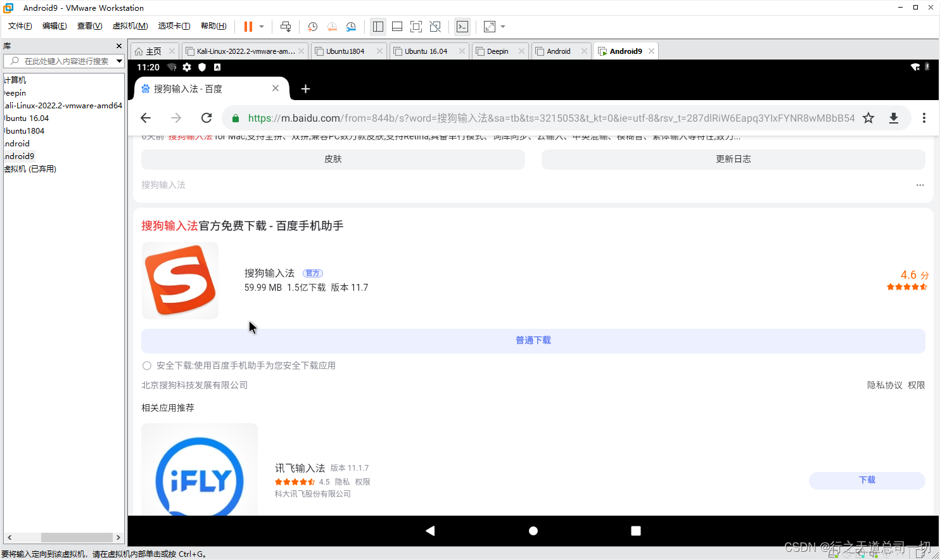The width and height of the screenshot is (940, 560).
Task: Bookmark the page with the star icon
Action: coord(868,118)
